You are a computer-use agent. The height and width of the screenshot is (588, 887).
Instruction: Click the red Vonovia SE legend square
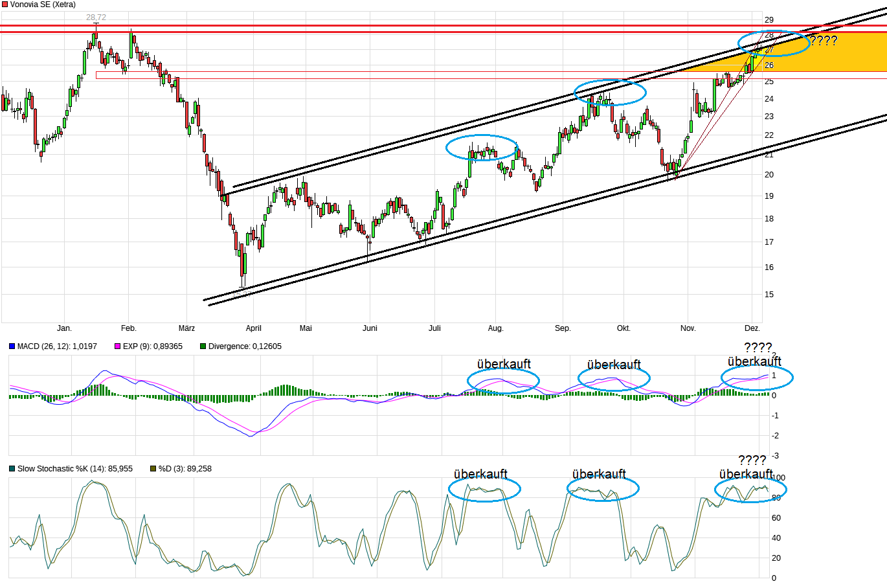5,5
